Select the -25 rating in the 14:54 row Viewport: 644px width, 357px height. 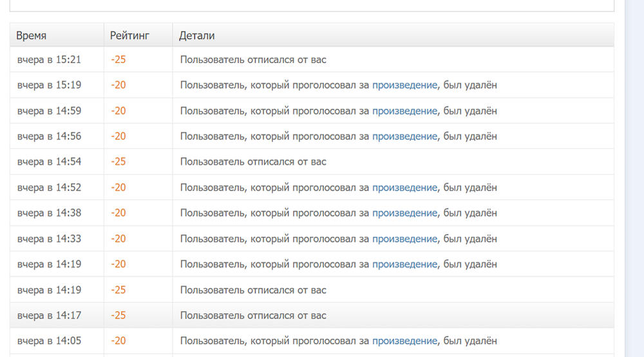click(118, 162)
